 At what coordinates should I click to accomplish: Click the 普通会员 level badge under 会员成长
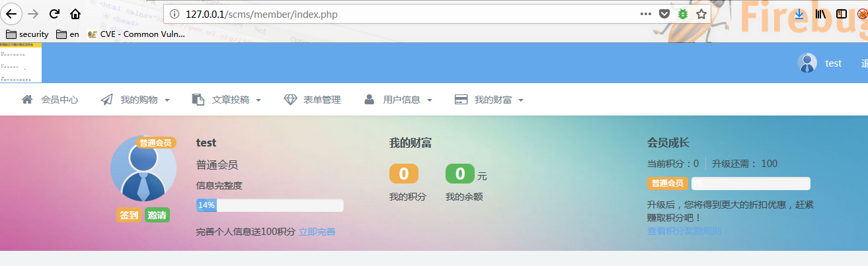pos(668,183)
